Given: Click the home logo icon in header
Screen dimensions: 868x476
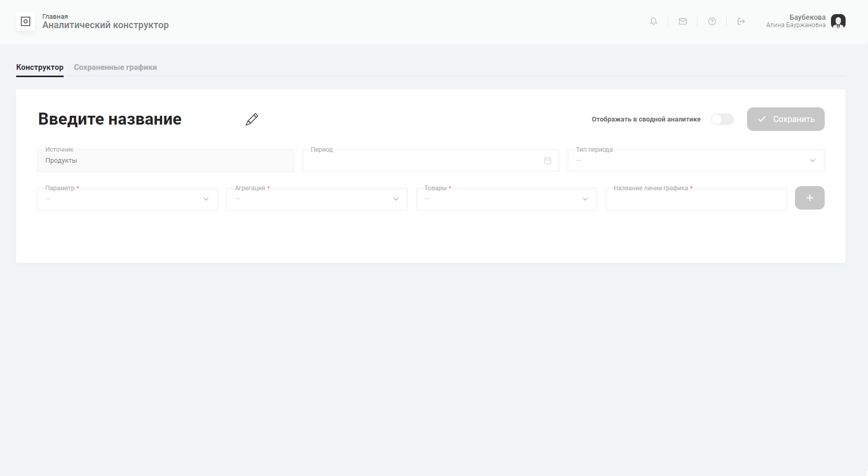Looking at the screenshot, I should coord(26,21).
